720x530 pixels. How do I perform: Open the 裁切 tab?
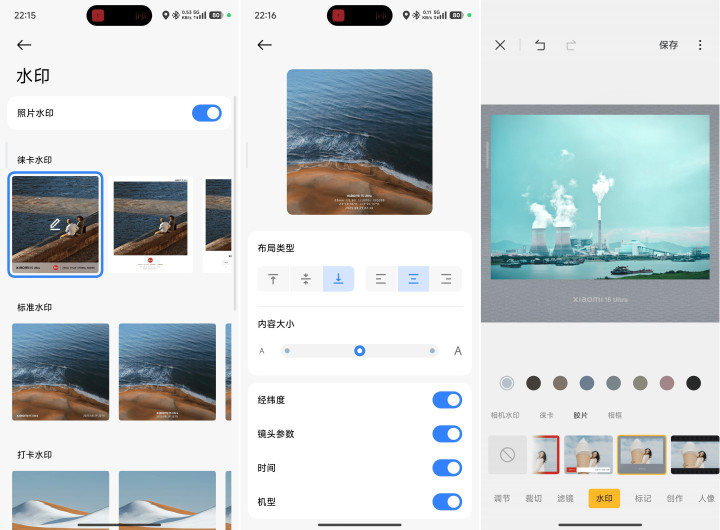[x=532, y=498]
